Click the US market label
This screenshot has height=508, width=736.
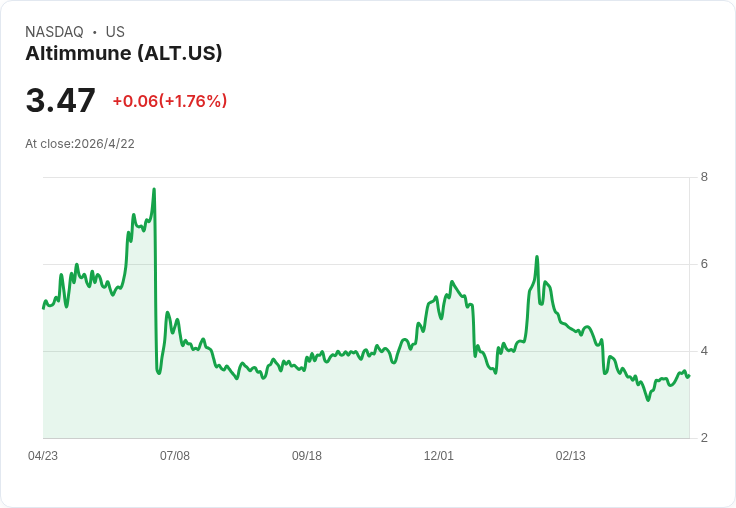(115, 32)
